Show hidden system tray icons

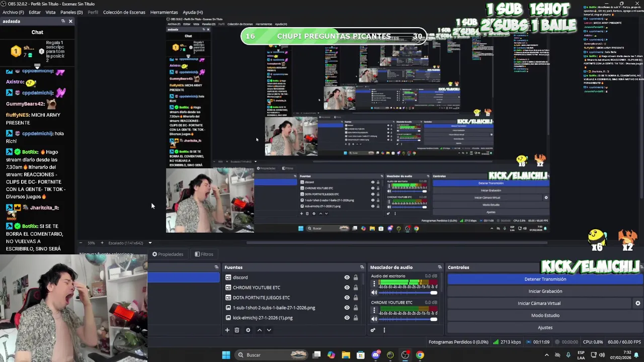tap(546, 355)
